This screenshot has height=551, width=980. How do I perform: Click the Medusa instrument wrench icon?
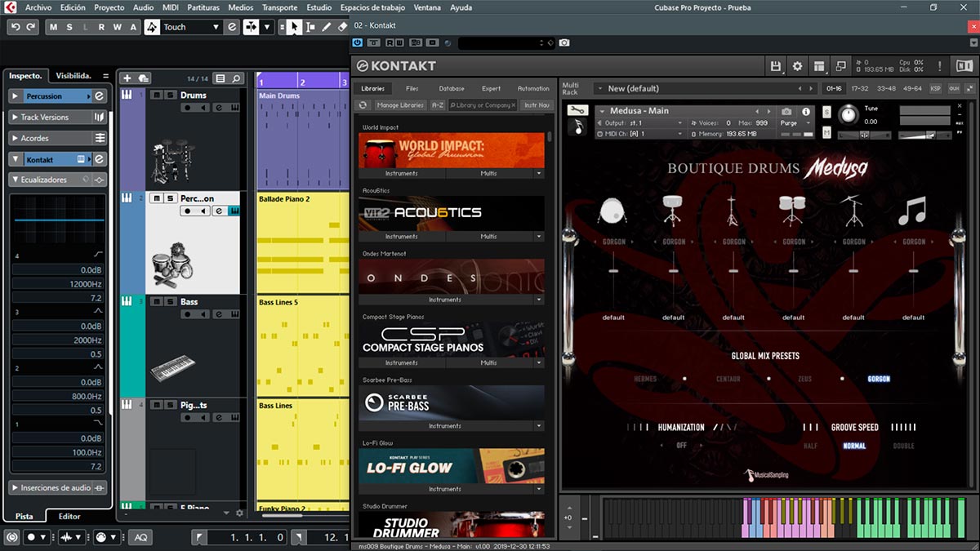[x=577, y=110]
